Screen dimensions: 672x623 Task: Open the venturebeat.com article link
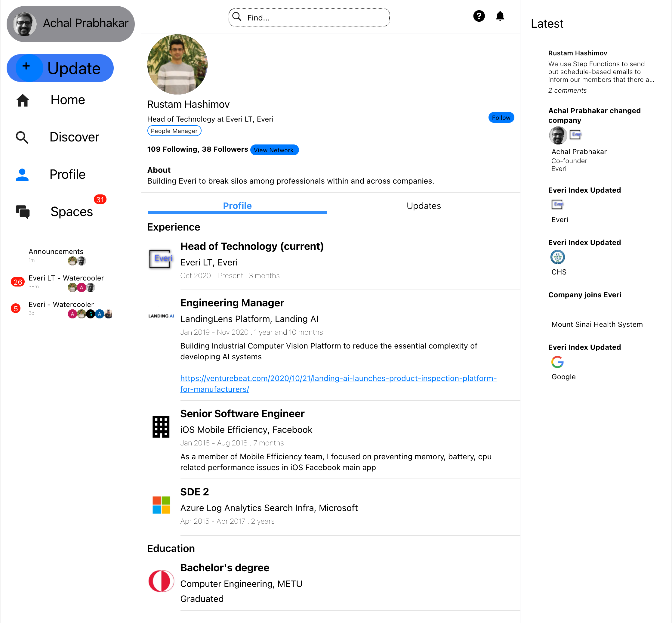(x=338, y=379)
